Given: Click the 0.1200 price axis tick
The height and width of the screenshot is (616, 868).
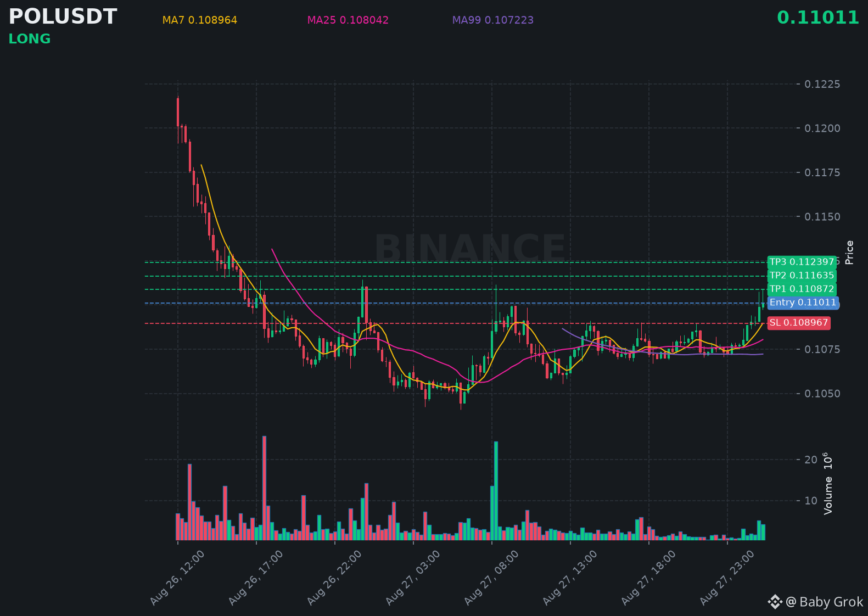Looking at the screenshot, I should [x=822, y=128].
